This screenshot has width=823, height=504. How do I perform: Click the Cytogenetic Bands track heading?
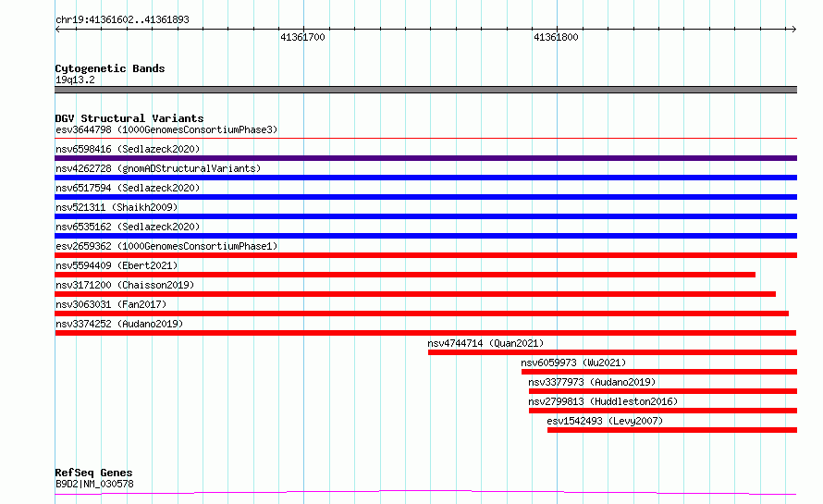coord(110,68)
